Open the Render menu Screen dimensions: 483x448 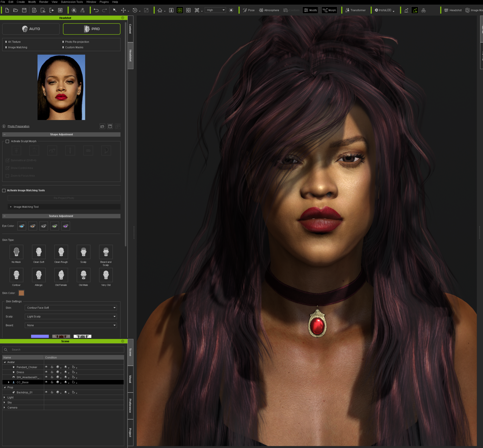coord(44,2)
